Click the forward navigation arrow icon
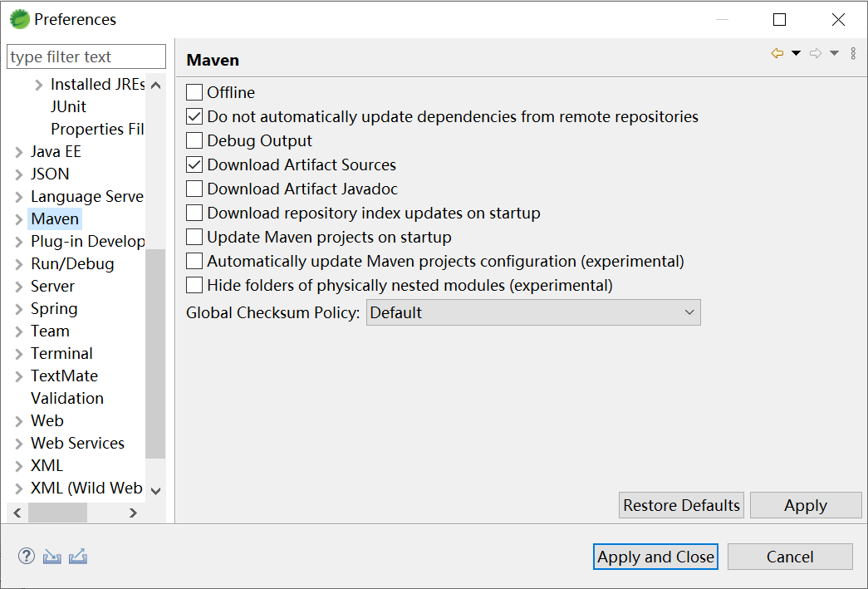The width and height of the screenshot is (868, 589). [x=816, y=54]
